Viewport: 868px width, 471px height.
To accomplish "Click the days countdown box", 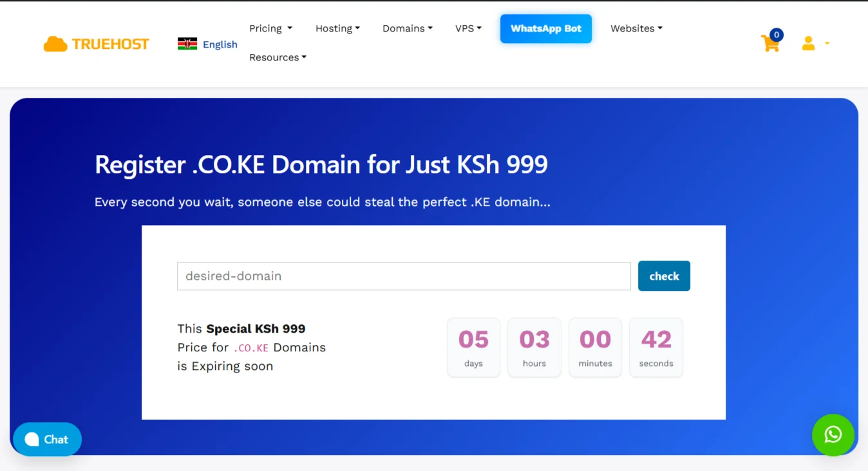I will pyautogui.click(x=473, y=347).
